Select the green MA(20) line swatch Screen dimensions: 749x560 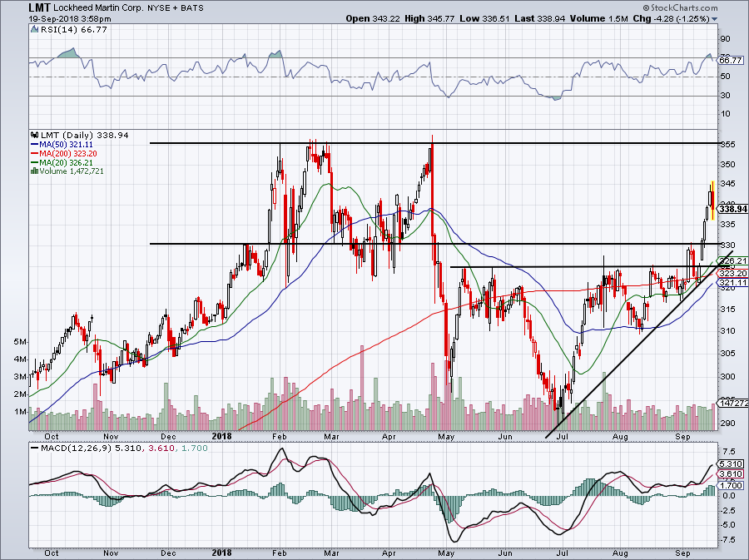34,163
